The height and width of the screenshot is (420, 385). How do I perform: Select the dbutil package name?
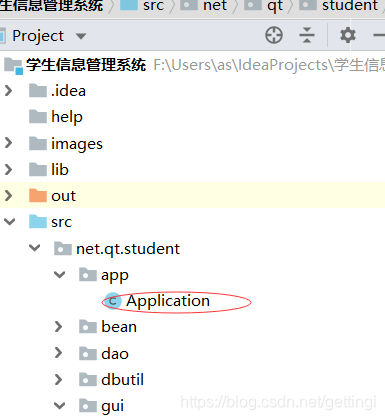tap(122, 379)
